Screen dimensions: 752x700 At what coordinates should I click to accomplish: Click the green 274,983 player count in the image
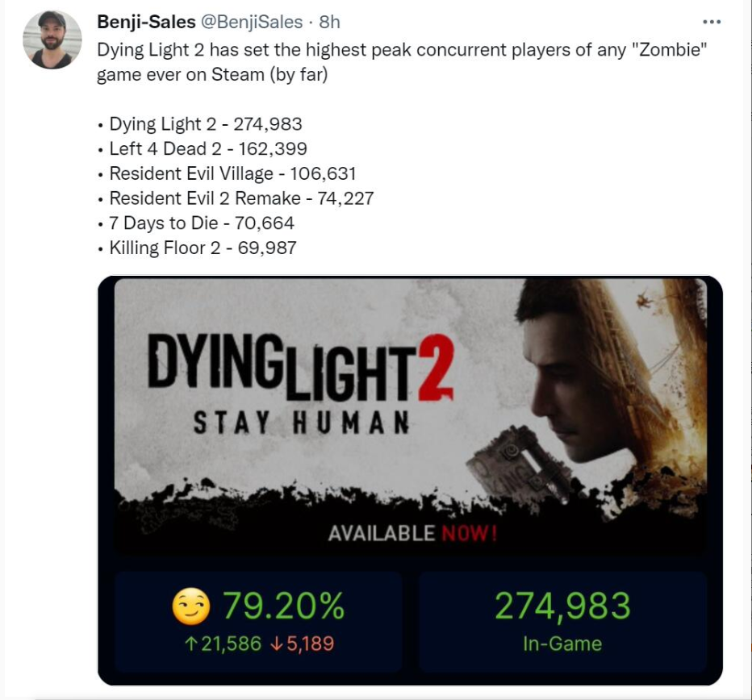(x=562, y=606)
